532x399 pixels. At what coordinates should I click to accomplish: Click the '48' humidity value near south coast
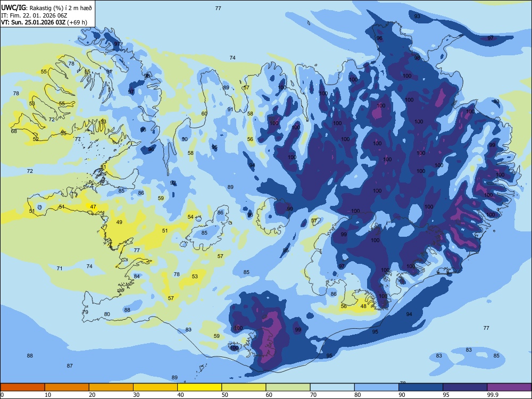(x=363, y=306)
